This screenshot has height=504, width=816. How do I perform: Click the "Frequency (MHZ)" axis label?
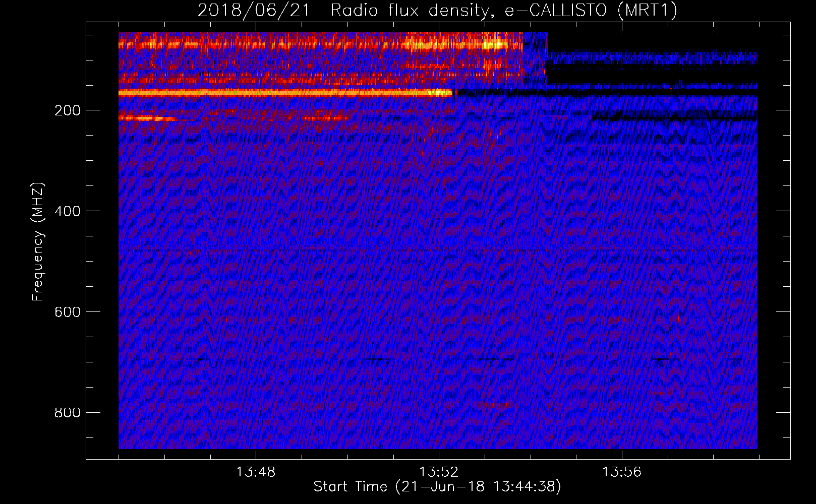[38, 242]
